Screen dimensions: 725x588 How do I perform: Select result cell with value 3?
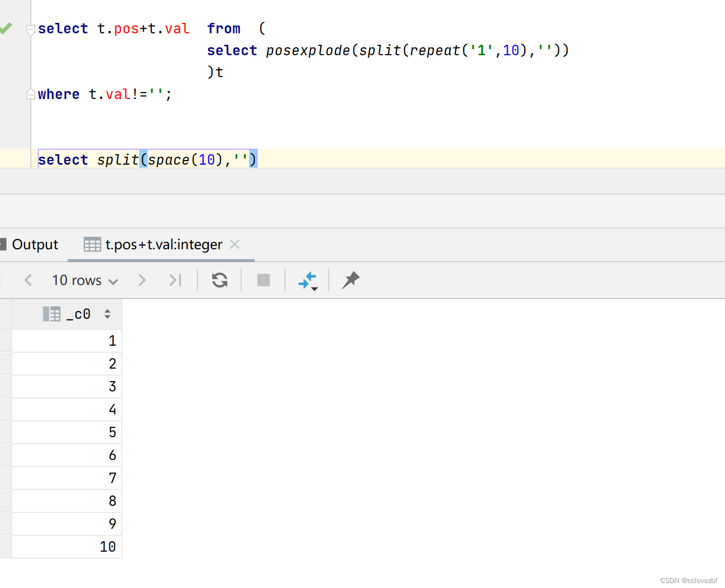[67, 387]
